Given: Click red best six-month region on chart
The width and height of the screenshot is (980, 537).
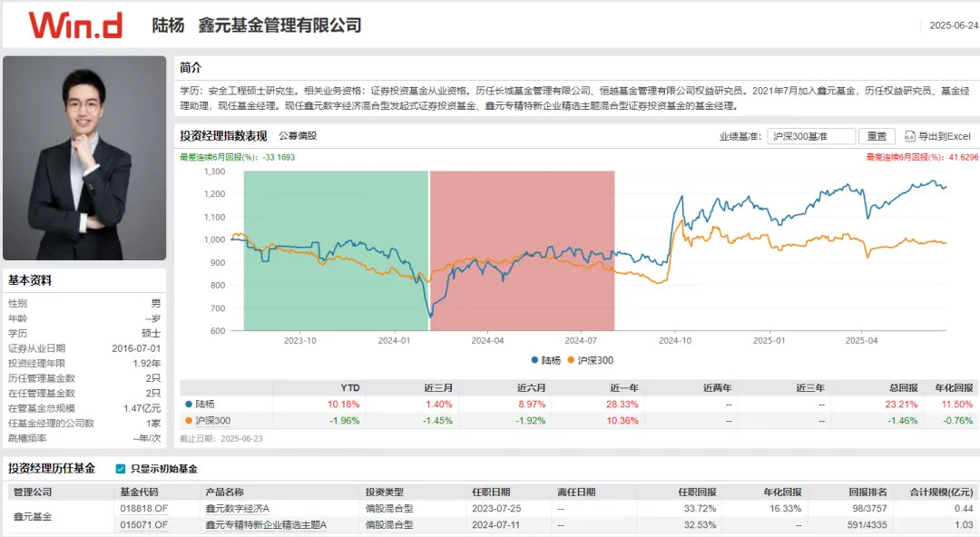Looking at the screenshot, I should [522, 250].
